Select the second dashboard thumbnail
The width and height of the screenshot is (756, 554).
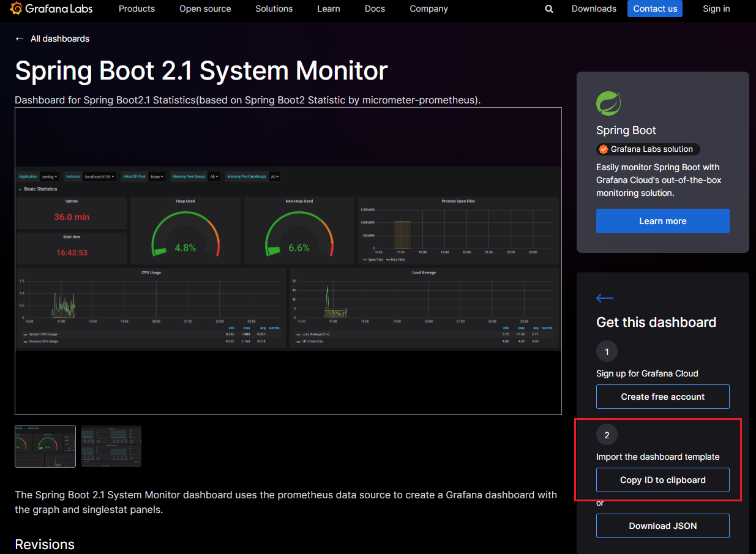pos(111,446)
